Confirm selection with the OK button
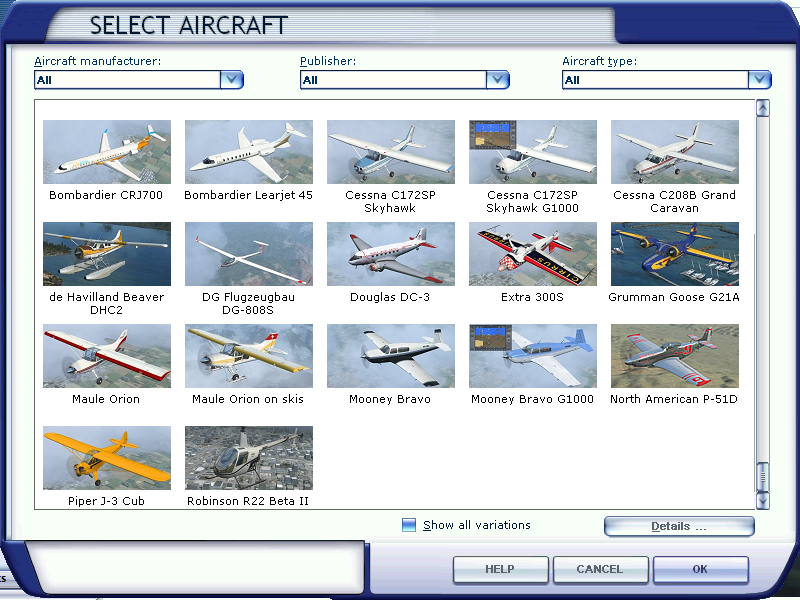Viewport: 800px width, 600px height. [x=701, y=569]
